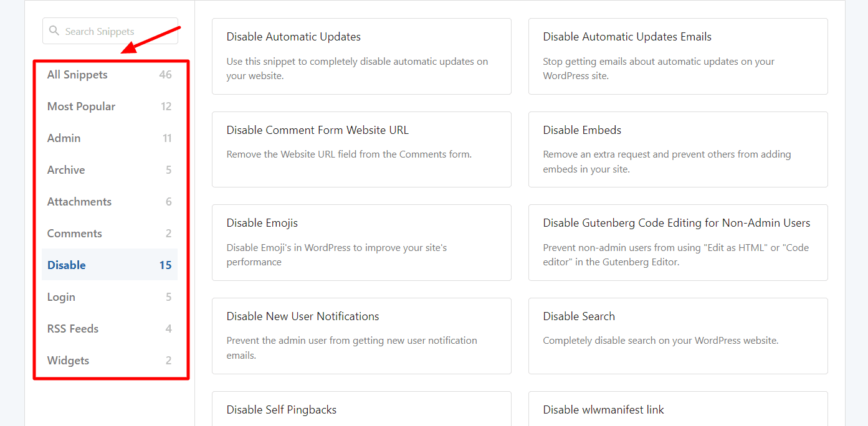This screenshot has height=426, width=868.
Task: Filter by the Comments category
Action: pos(74,234)
